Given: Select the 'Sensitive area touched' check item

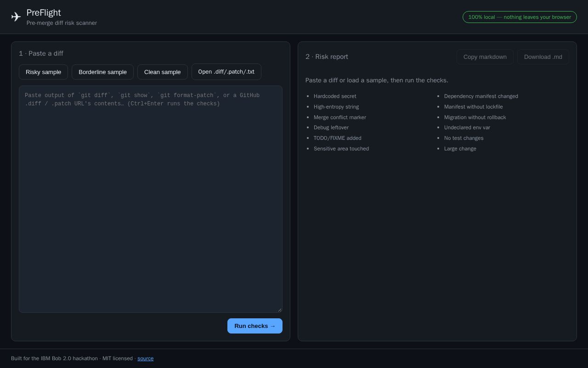Looking at the screenshot, I should [341, 149].
